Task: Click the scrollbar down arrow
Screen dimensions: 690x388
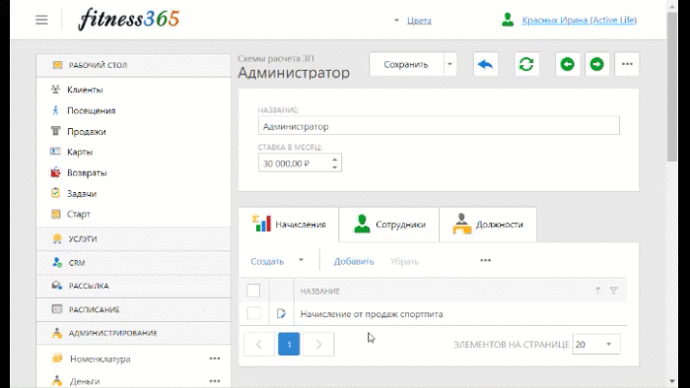Action: 672,381
